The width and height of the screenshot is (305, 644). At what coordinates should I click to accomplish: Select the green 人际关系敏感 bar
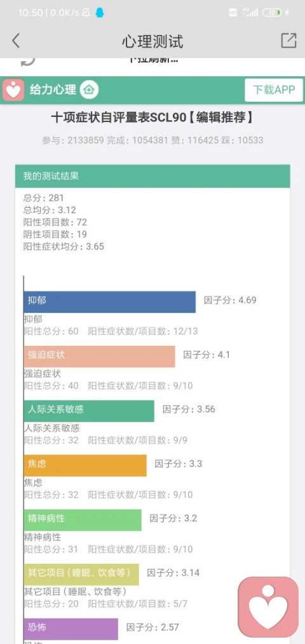click(x=89, y=411)
